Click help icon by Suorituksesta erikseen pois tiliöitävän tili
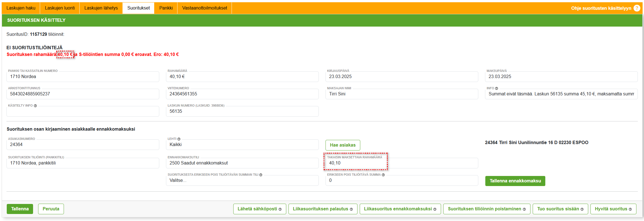Screen dimensions: 644x221 pyautogui.click(x=261, y=175)
